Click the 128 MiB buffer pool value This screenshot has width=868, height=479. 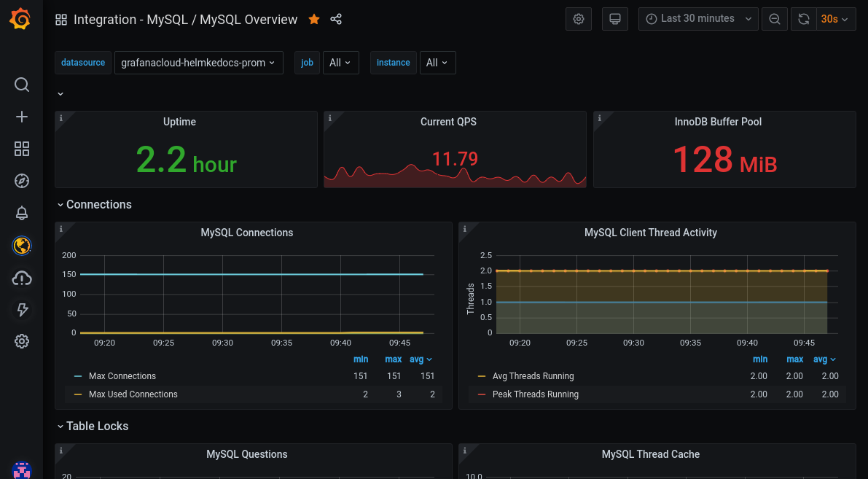click(725, 160)
